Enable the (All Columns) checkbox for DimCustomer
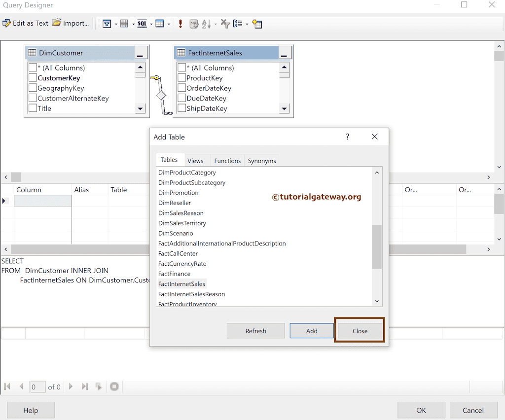Screen dimensions: 505x420 pos(33,68)
